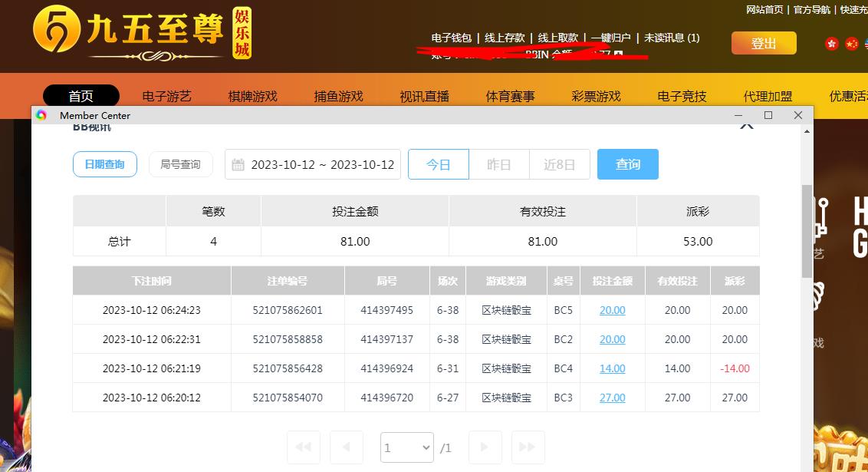This screenshot has height=472, width=868.
Task: Open the 彩票游戏 navigation menu item
Action: pos(596,96)
